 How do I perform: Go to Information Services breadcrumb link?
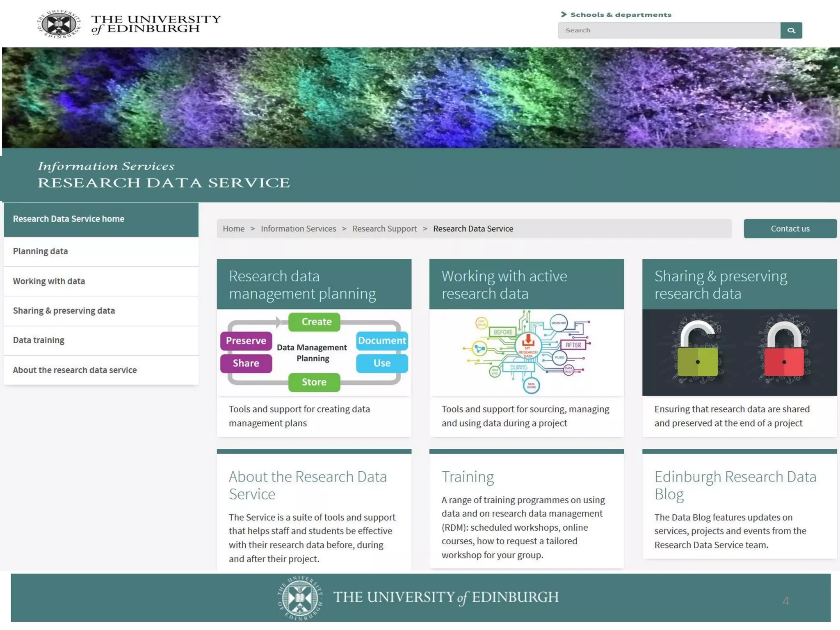pyautogui.click(x=298, y=229)
